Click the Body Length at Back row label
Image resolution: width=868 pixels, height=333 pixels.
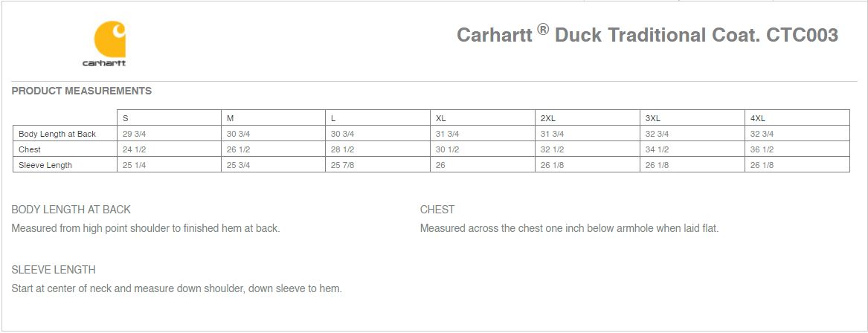(x=57, y=134)
